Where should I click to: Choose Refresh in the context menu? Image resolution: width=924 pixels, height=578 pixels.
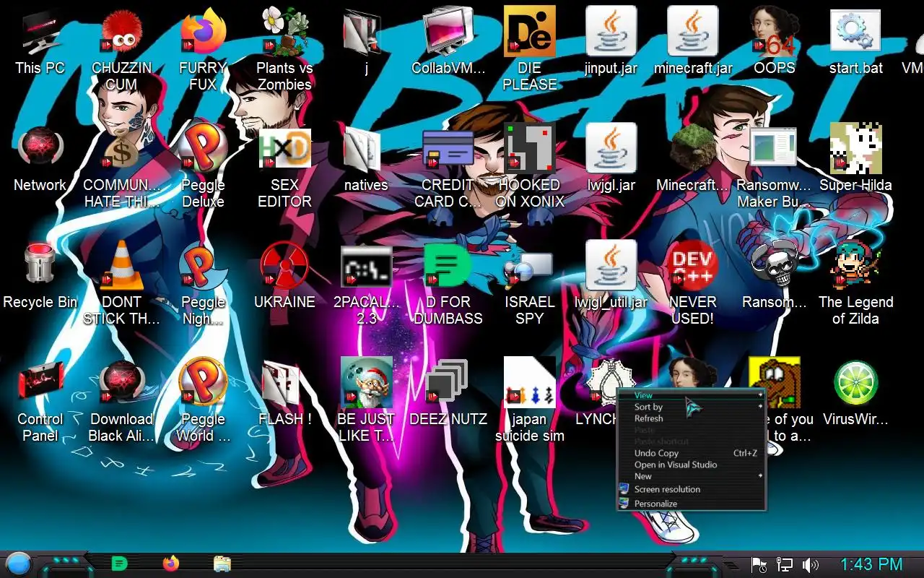pos(691,418)
